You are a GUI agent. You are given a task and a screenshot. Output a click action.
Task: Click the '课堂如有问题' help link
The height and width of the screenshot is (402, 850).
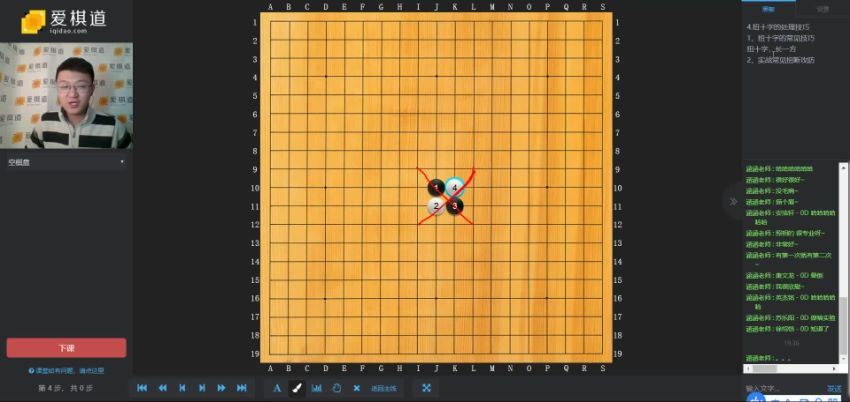point(66,371)
